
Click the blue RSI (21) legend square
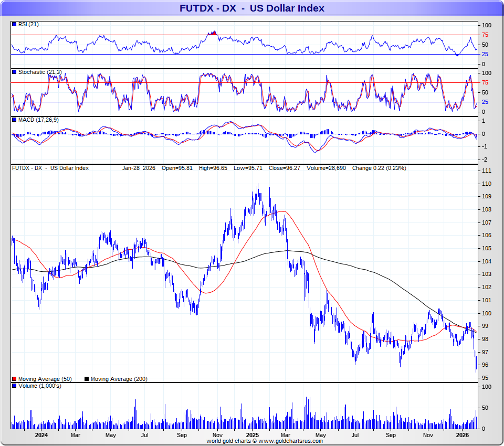pos(14,25)
